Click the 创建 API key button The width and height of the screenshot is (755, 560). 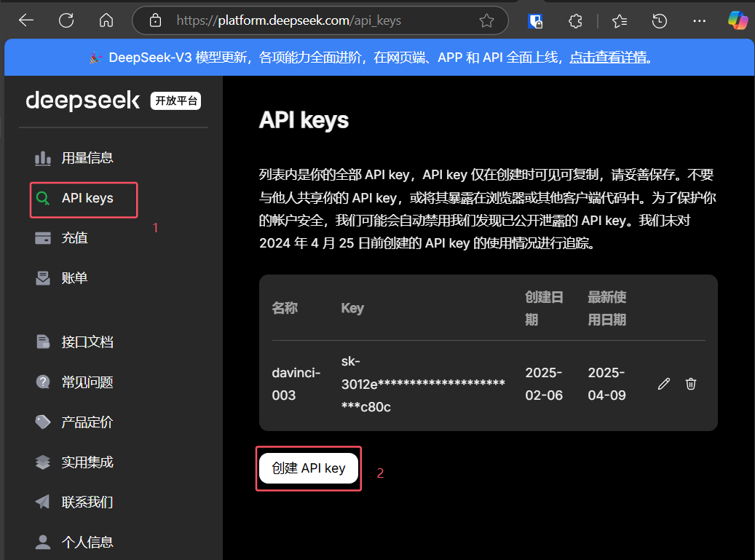pos(308,468)
